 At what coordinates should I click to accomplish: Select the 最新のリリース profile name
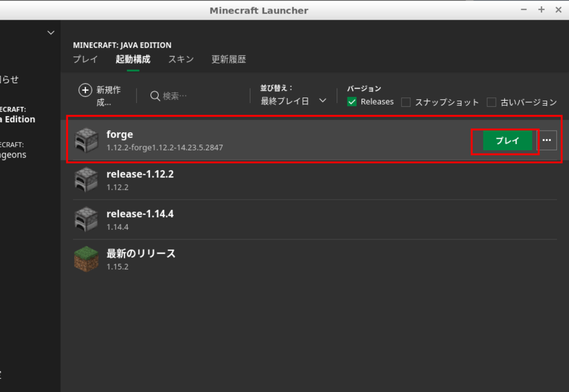141,253
